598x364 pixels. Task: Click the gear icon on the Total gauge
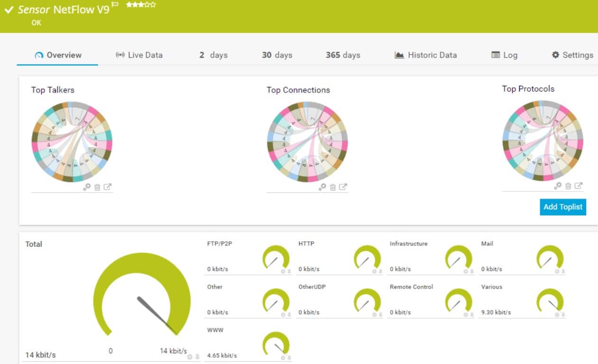[190, 357]
